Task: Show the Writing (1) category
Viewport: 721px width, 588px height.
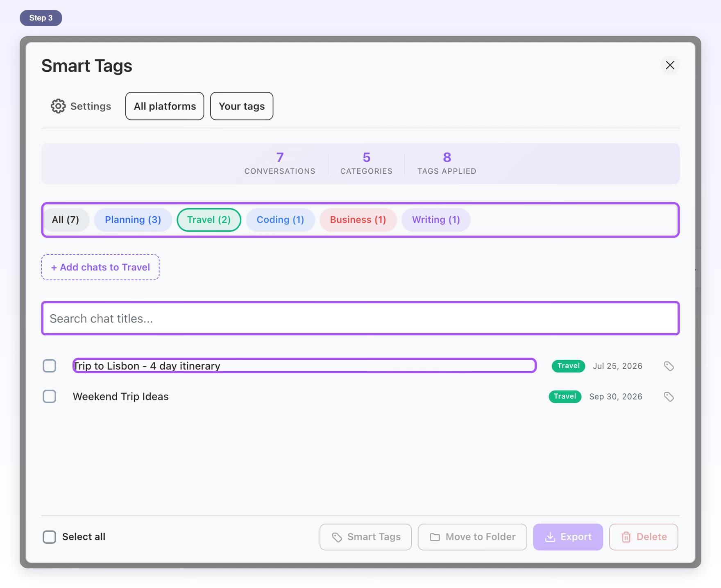Action: tap(436, 220)
